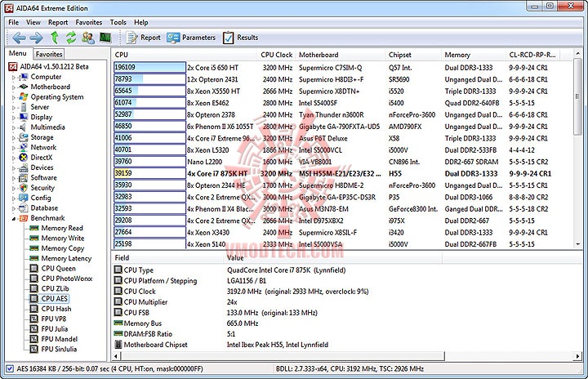Select CPU Hash benchmark
Image resolution: width=588 pixels, height=379 pixels.
56,309
